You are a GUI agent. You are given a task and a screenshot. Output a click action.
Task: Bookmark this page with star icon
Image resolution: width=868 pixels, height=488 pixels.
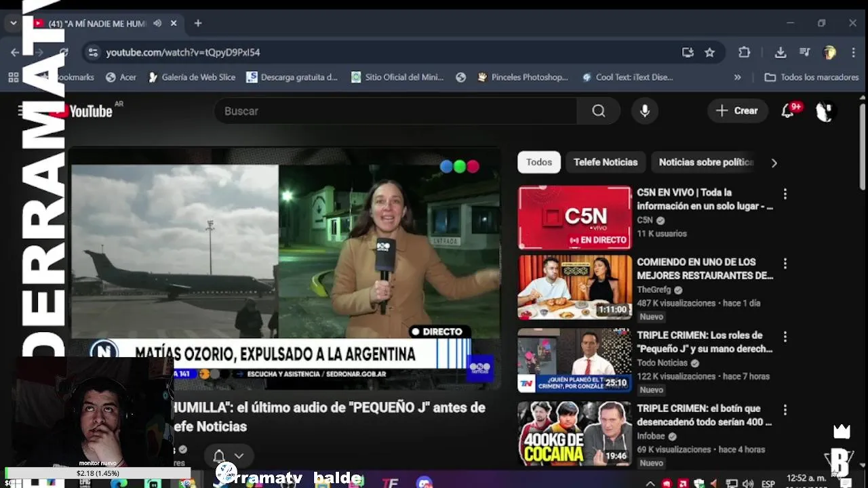point(709,52)
